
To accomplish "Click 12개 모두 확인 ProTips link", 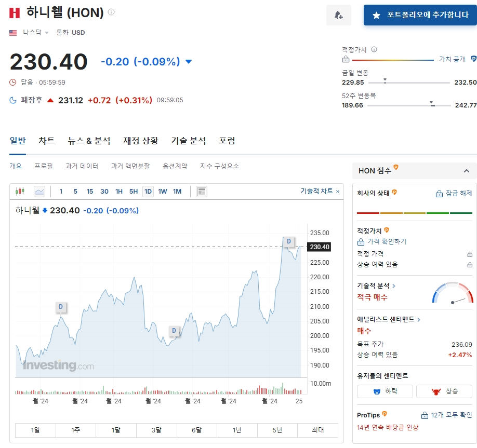I will click(446, 415).
